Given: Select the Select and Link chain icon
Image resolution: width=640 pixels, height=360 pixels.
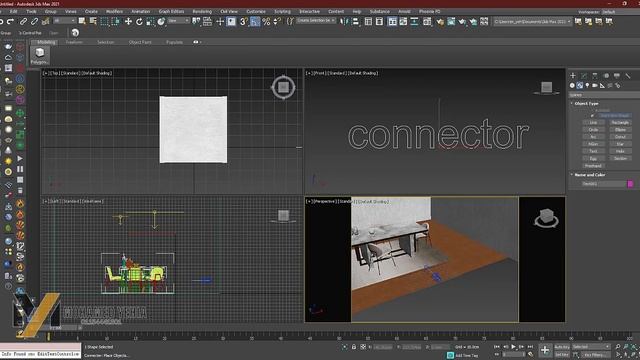Looking at the screenshot, I should (x=23, y=21).
